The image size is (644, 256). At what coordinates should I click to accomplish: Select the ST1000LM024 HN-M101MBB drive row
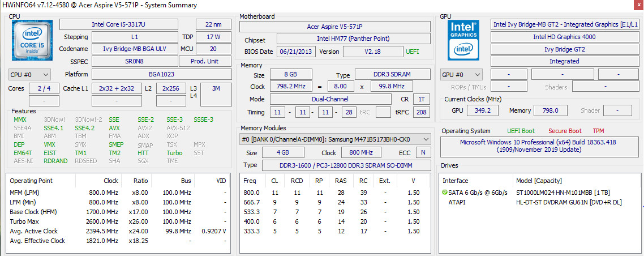point(540,193)
